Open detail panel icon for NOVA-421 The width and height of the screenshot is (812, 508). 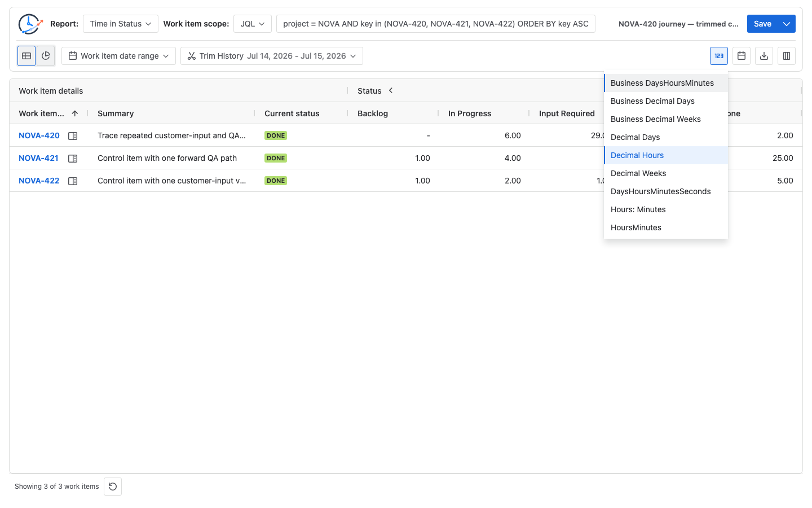(x=73, y=159)
